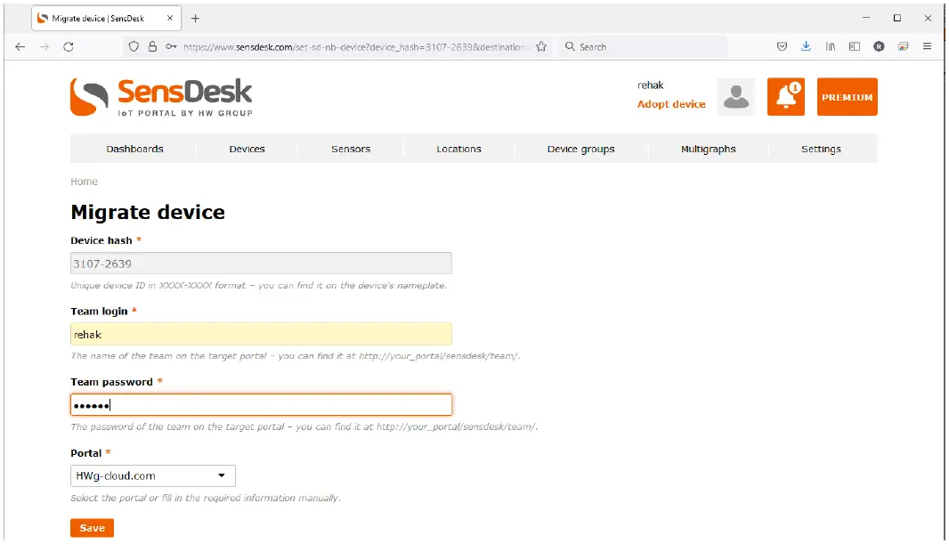Viewport: 949px width, 560px height.
Task: Click the browser forward arrow
Action: point(45,46)
